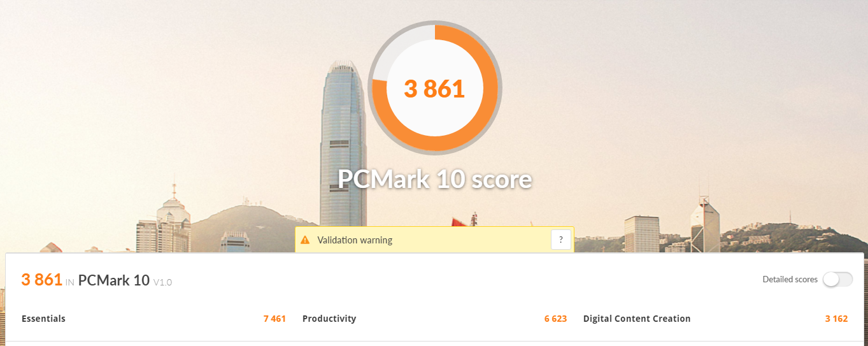This screenshot has width=868, height=346.
Task: Enable the Detailed scores toggle switch
Action: pos(837,279)
